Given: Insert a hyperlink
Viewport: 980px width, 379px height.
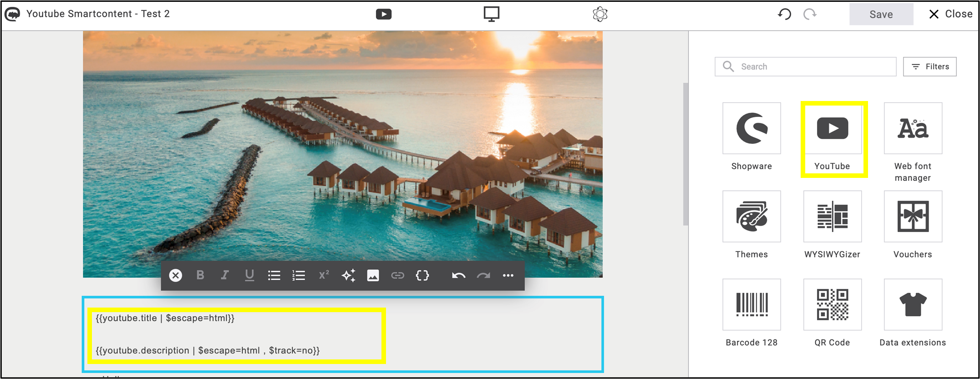Looking at the screenshot, I should pyautogui.click(x=398, y=275).
